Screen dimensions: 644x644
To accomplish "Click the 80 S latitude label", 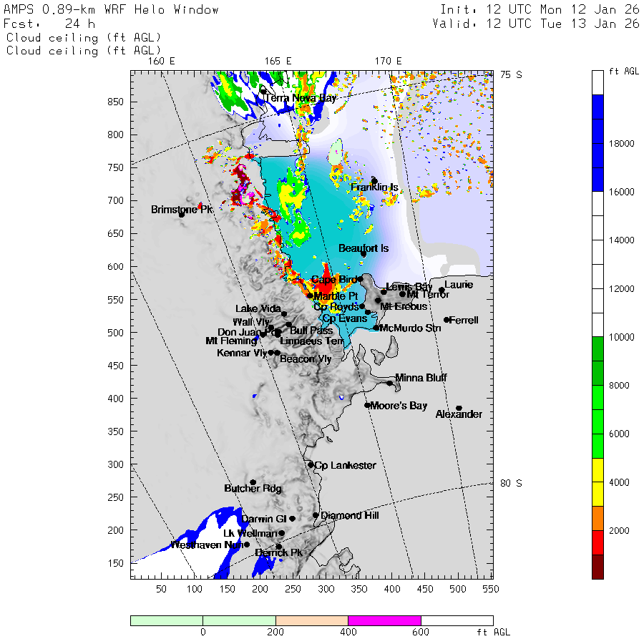I will click(511, 483).
